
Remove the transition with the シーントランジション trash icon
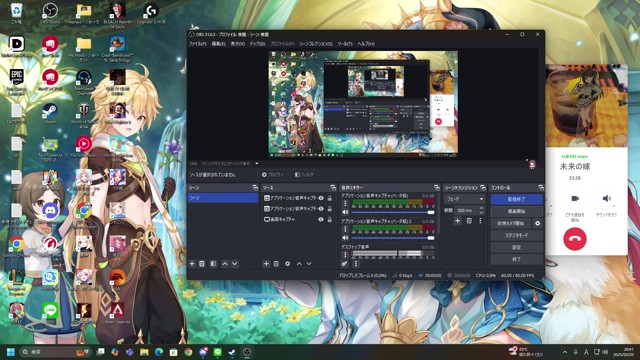(x=469, y=221)
